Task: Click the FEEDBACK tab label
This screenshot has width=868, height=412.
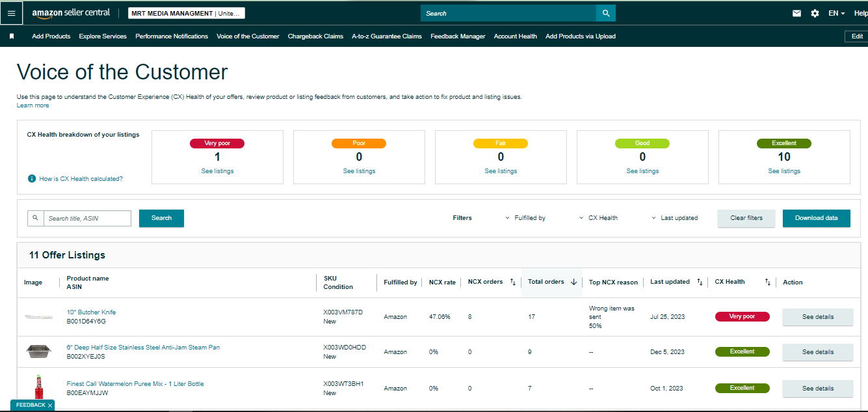Action: 31,405
